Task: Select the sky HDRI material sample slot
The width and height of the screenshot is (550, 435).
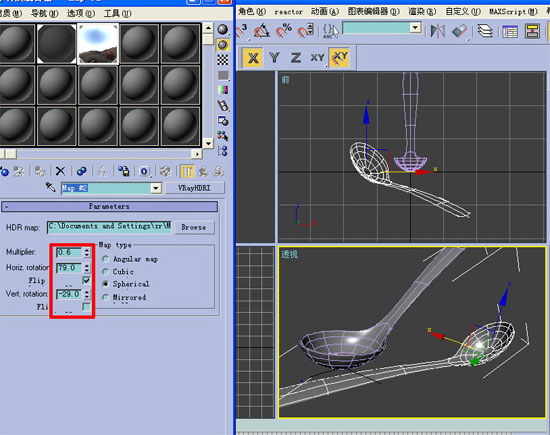Action: pos(98,44)
